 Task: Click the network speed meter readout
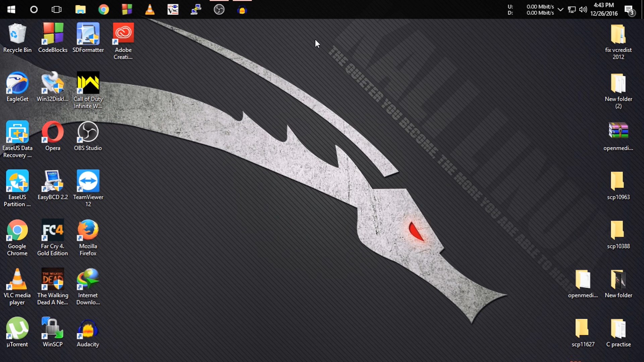pos(531,9)
